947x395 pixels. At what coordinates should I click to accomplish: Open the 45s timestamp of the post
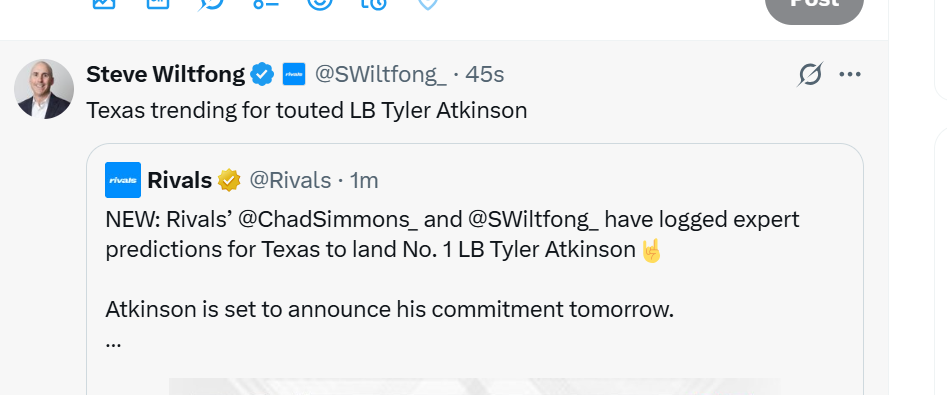pyautogui.click(x=484, y=74)
